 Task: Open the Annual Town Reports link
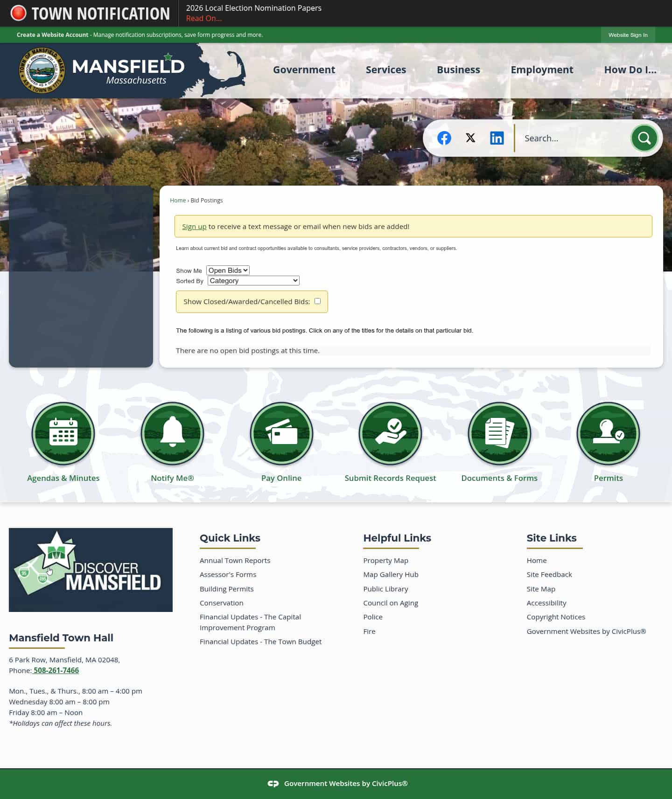click(x=235, y=561)
